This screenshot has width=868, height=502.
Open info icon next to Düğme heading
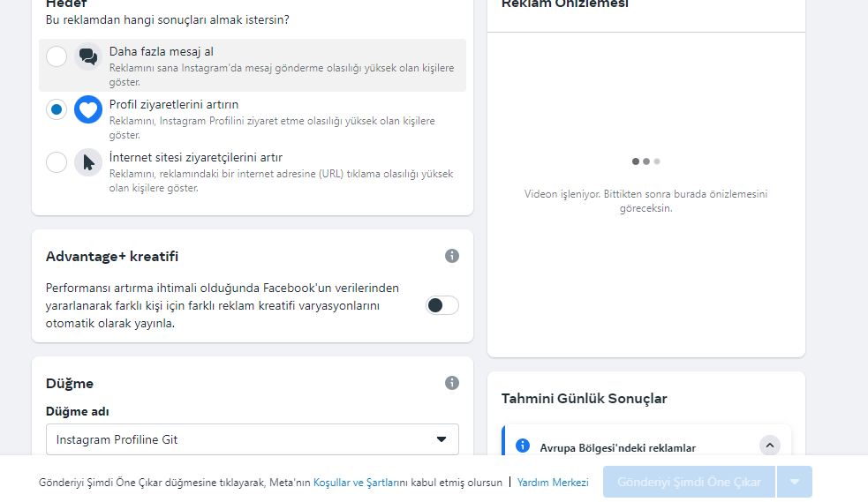(x=452, y=383)
